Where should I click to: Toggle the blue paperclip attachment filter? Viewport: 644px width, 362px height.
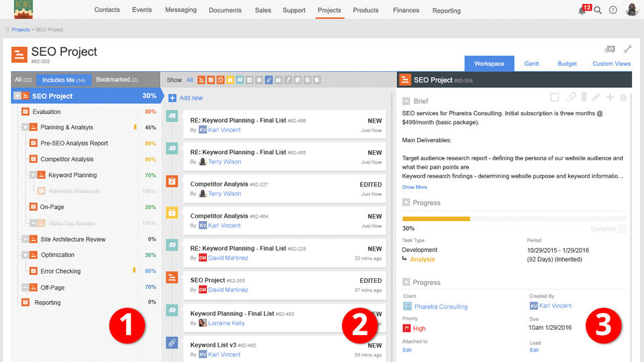tap(268, 80)
